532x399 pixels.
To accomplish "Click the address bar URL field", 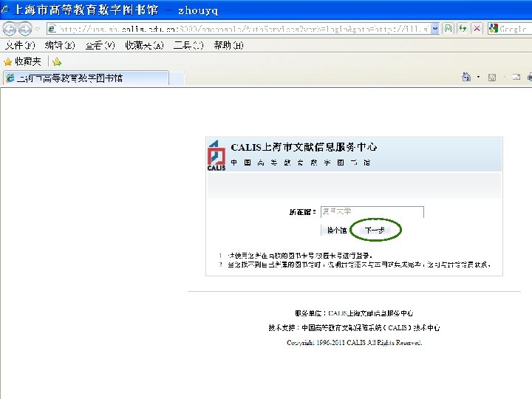I will [x=243, y=29].
